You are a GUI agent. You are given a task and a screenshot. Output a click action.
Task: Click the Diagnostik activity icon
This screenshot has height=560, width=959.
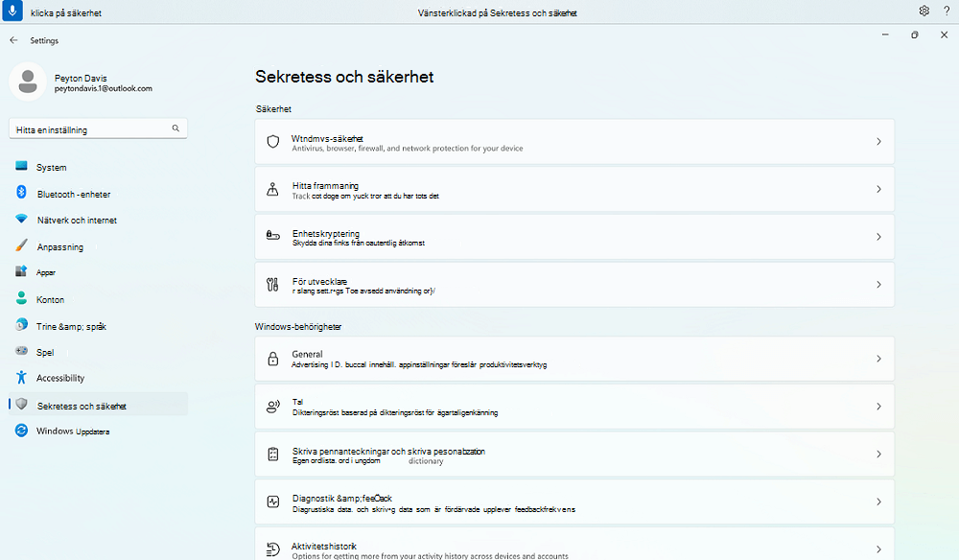(x=273, y=502)
